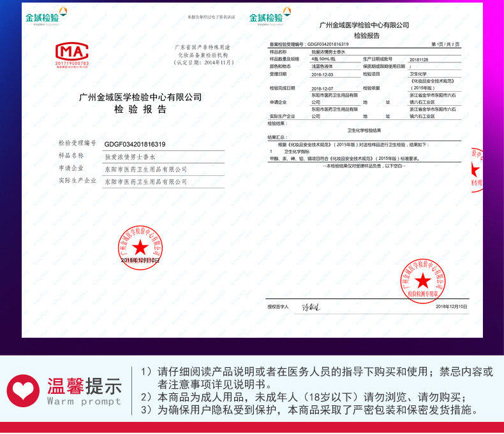The width and height of the screenshot is (504, 434).
Task: Click 实际生产企业 company value on cover page
Action: pyautogui.click(x=146, y=182)
